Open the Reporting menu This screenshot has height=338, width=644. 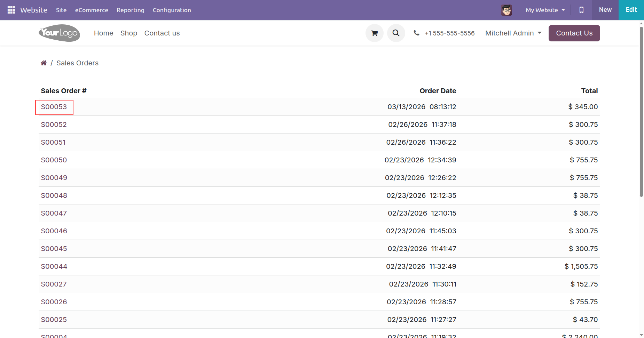pos(130,10)
